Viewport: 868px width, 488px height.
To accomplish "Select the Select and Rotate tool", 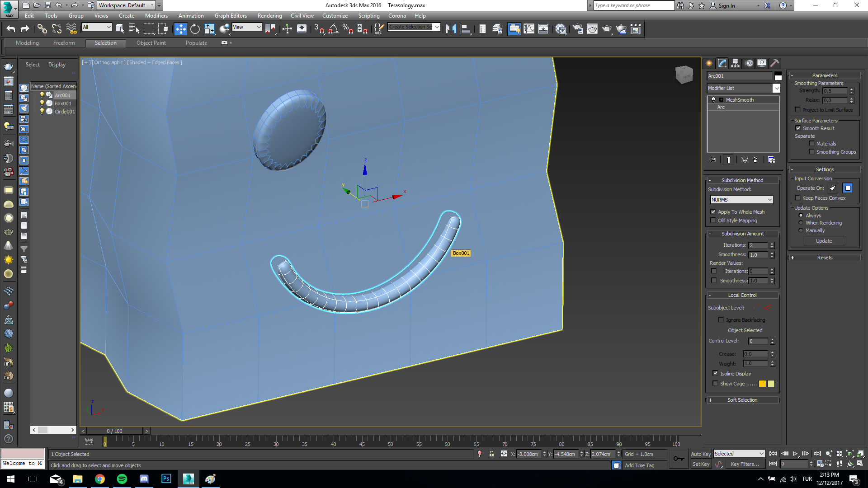I will (195, 29).
